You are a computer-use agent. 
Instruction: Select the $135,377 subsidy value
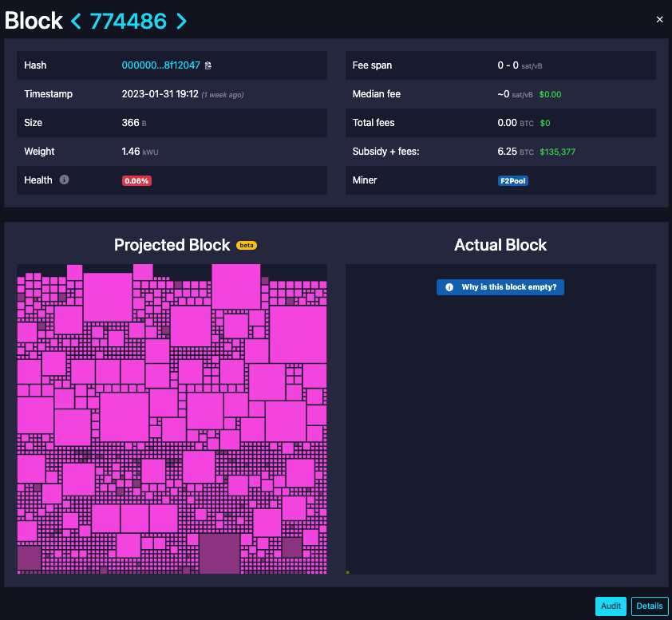click(558, 152)
